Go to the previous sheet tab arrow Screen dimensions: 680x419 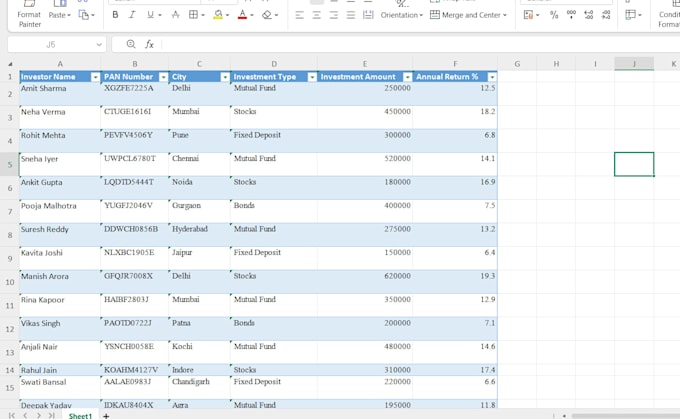(25, 416)
